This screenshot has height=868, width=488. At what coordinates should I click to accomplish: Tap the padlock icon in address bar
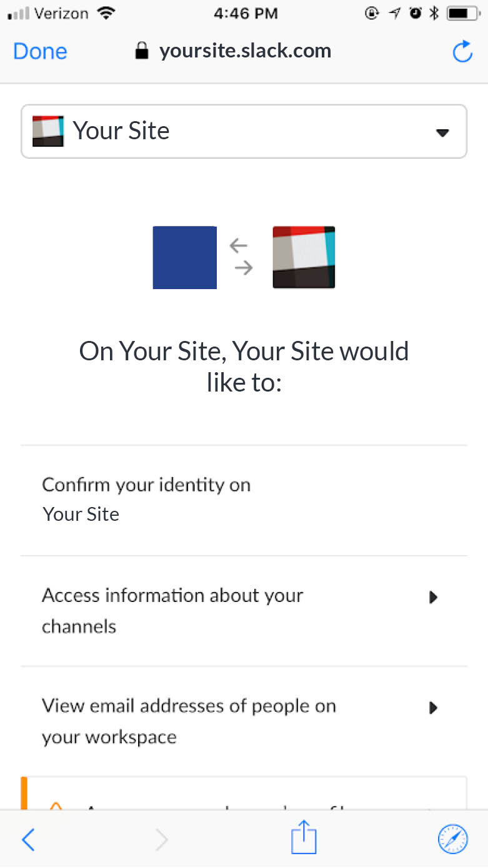142,51
